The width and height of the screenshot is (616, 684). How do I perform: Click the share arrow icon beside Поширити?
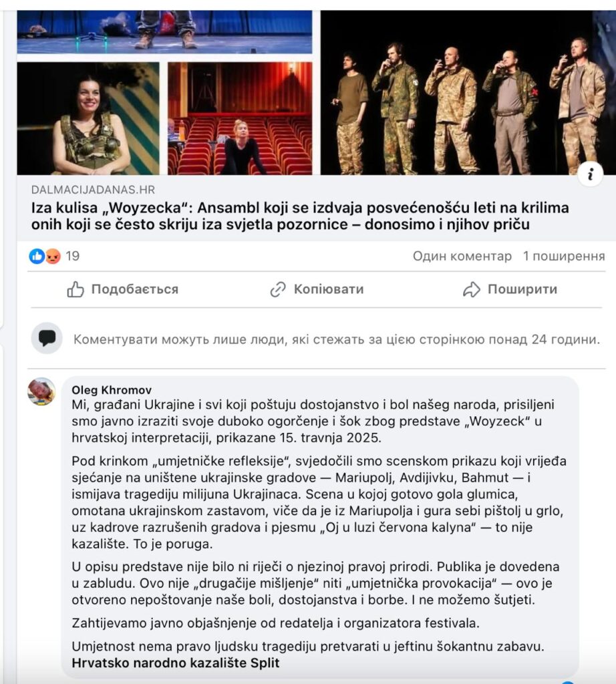[x=472, y=289]
